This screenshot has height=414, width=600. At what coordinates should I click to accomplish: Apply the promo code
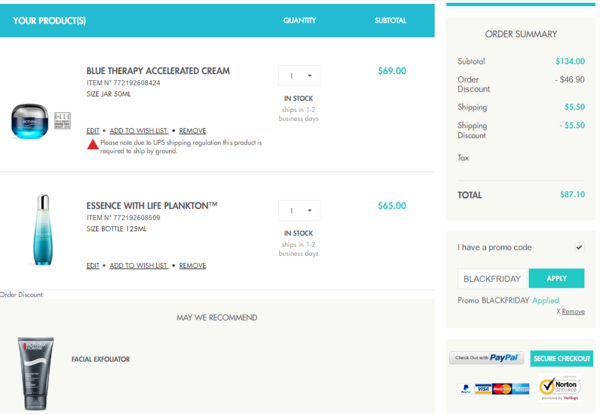pyautogui.click(x=556, y=279)
